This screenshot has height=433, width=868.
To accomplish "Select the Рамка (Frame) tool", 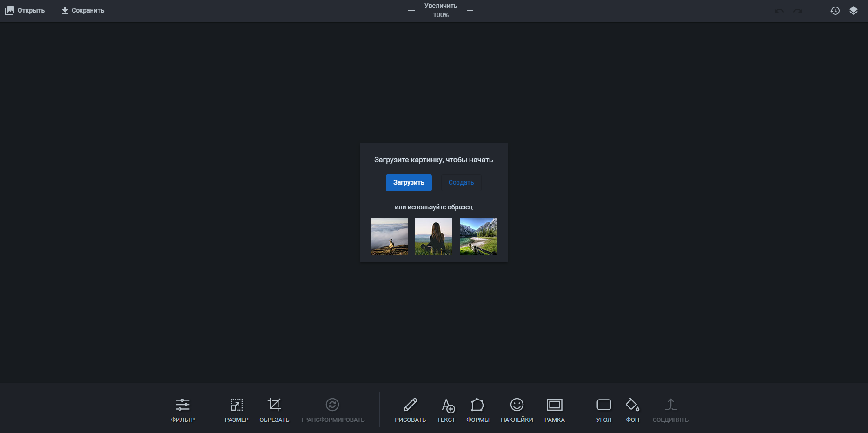I will pyautogui.click(x=554, y=410).
